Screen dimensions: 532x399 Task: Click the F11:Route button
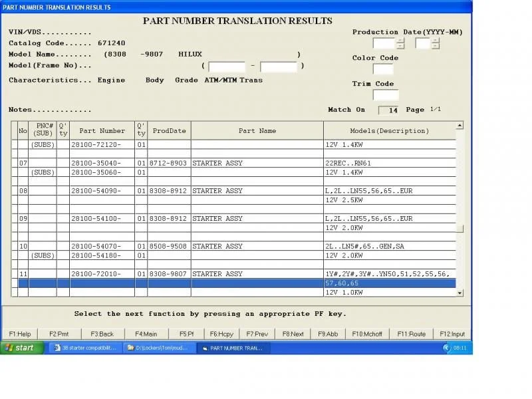coord(411,334)
